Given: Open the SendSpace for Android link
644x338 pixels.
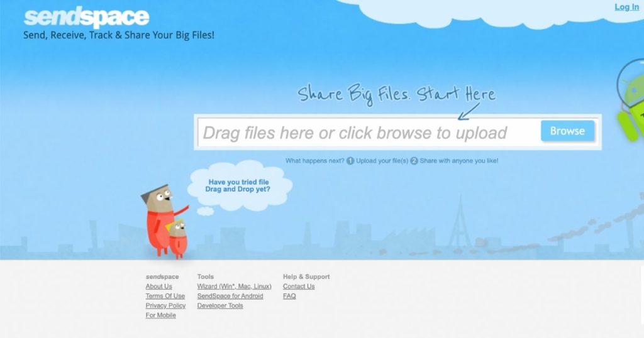Looking at the screenshot, I should 230,296.
